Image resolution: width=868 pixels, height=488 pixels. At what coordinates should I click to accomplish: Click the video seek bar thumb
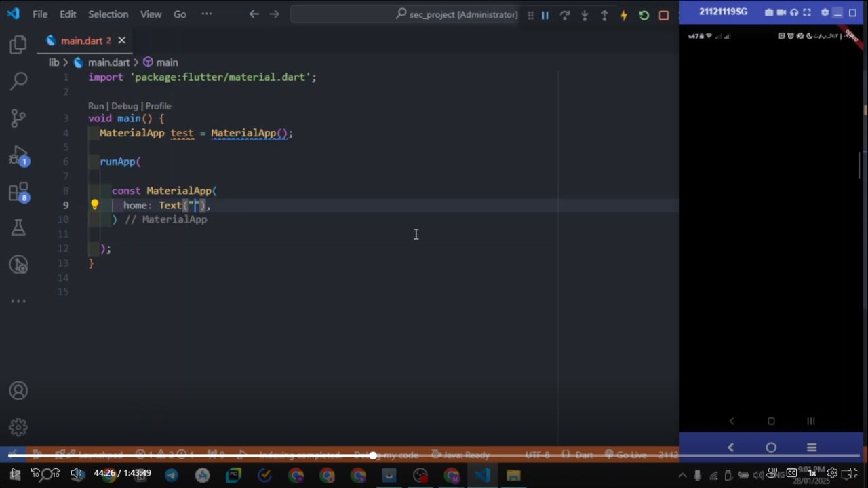tap(373, 455)
